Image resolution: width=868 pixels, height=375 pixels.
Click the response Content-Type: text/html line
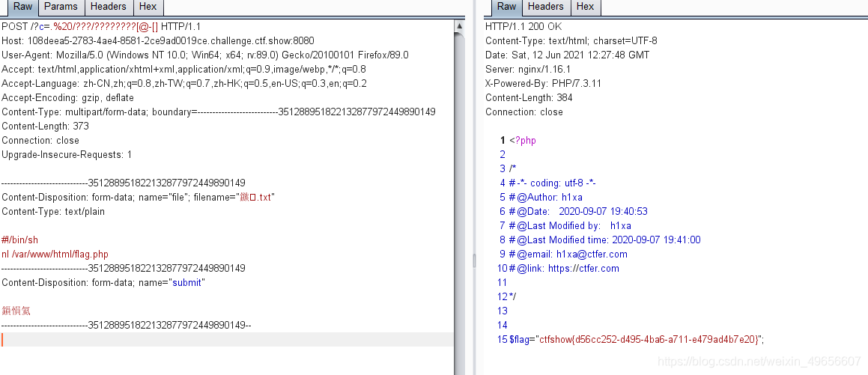point(571,41)
